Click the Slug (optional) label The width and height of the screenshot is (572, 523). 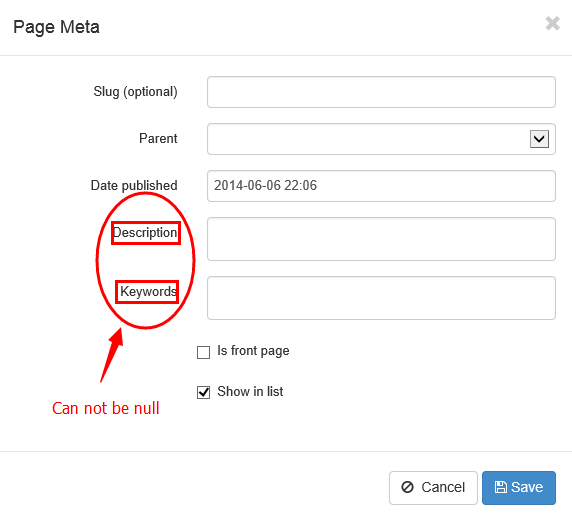(x=135, y=92)
